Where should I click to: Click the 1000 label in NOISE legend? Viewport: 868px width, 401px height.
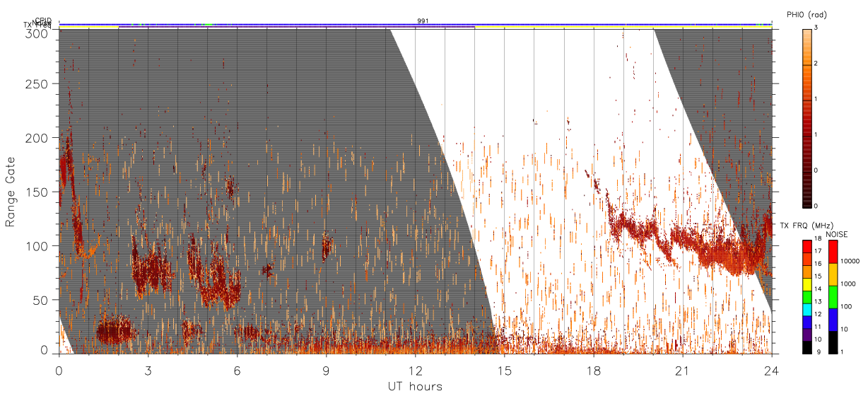pos(849,284)
